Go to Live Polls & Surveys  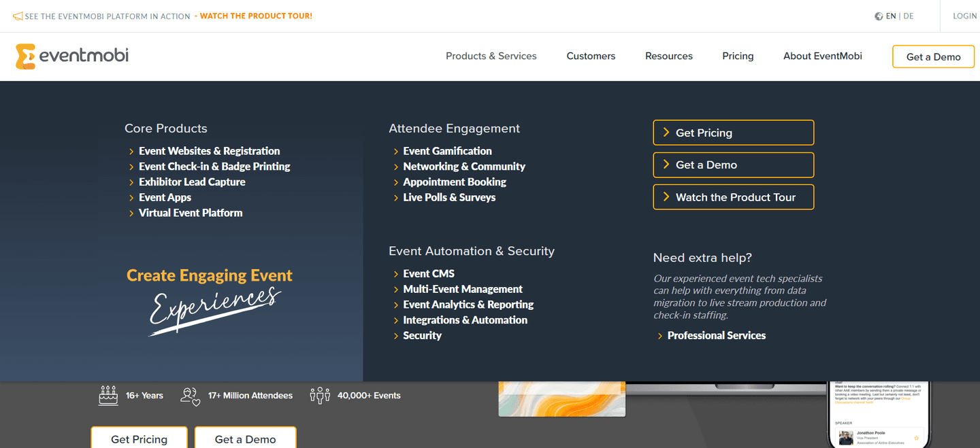click(x=449, y=198)
